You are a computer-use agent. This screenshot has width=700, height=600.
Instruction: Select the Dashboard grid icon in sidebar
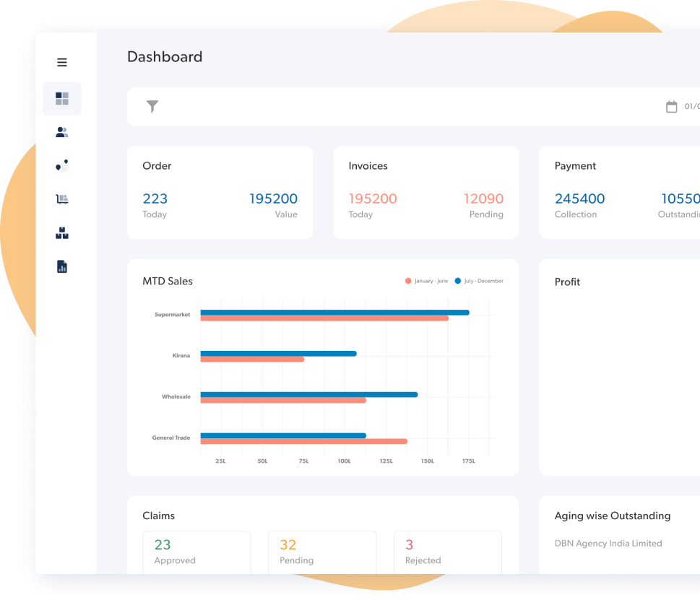coord(62,99)
